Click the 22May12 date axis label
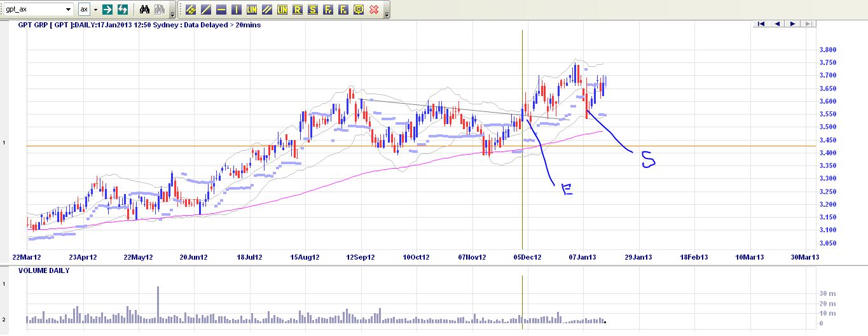Viewport: 868px width, 336px height. pos(138,258)
